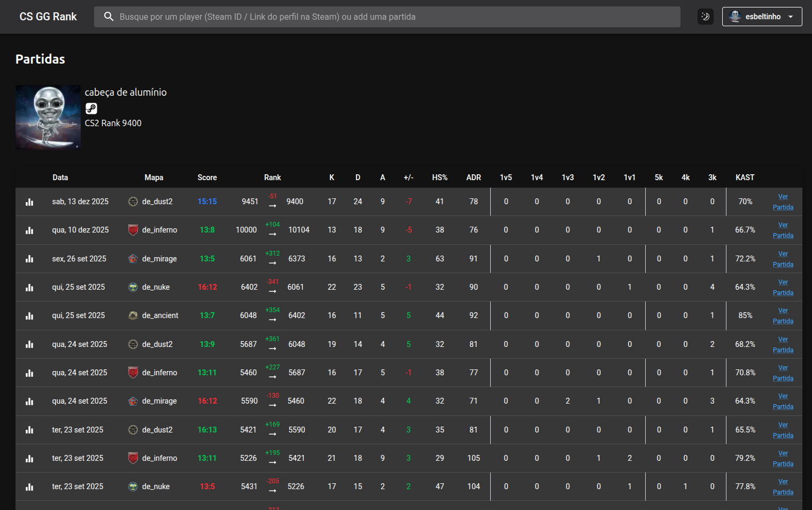The image size is (812, 510).
Task: Click the stats chart icon for 13 dez match
Action: pos(29,202)
